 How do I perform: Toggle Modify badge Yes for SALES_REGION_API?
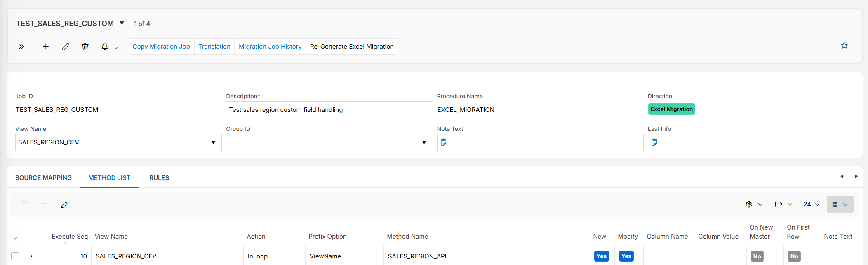pyautogui.click(x=626, y=256)
